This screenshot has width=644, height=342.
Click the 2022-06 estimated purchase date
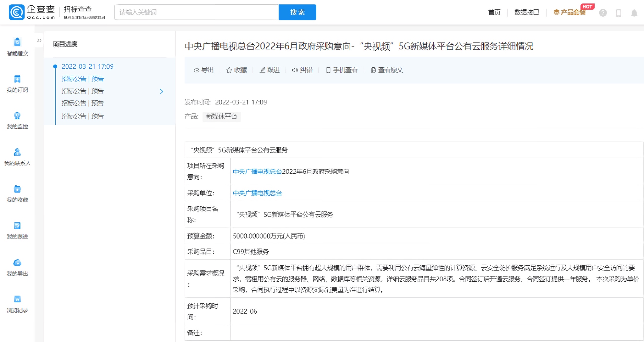coord(245,311)
